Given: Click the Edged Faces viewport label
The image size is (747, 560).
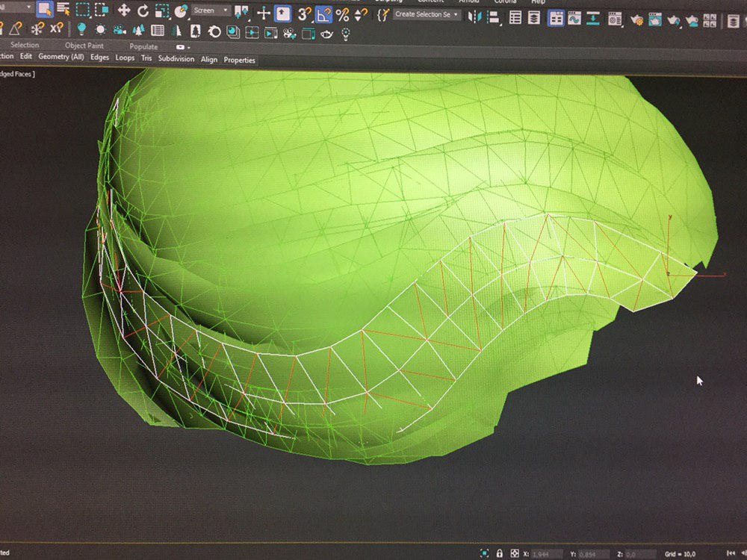Looking at the screenshot, I should pyautogui.click(x=16, y=74).
